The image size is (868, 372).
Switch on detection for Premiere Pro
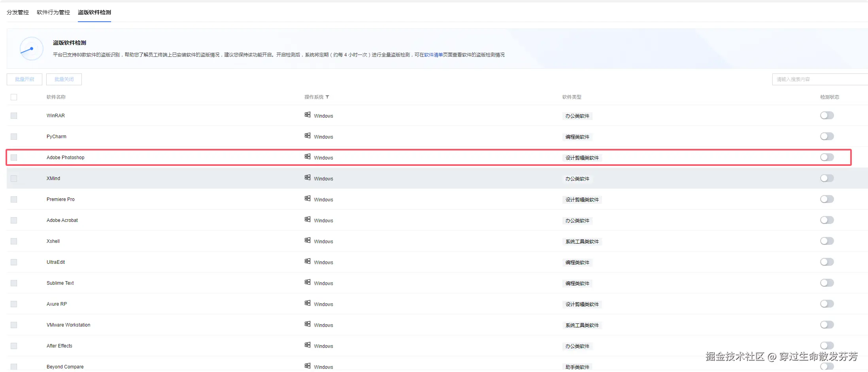pos(827,199)
